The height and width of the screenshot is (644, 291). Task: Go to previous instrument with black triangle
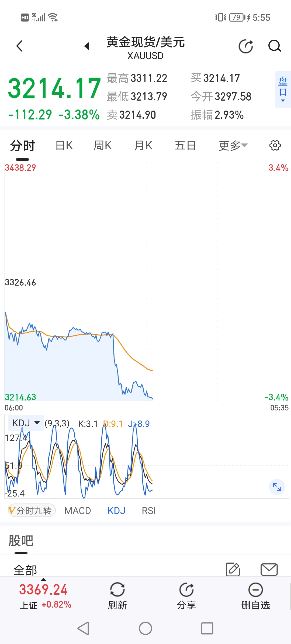(87, 46)
